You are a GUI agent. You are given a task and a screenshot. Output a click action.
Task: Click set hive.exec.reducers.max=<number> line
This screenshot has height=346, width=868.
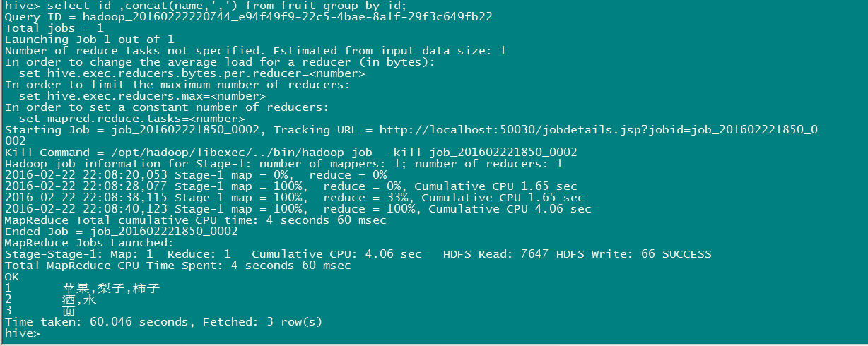tap(142, 96)
